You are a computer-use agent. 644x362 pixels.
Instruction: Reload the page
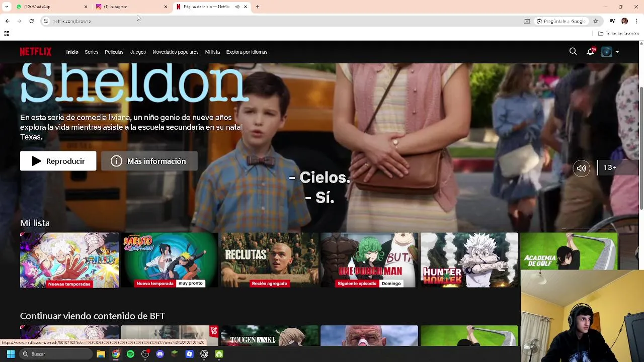point(31,21)
